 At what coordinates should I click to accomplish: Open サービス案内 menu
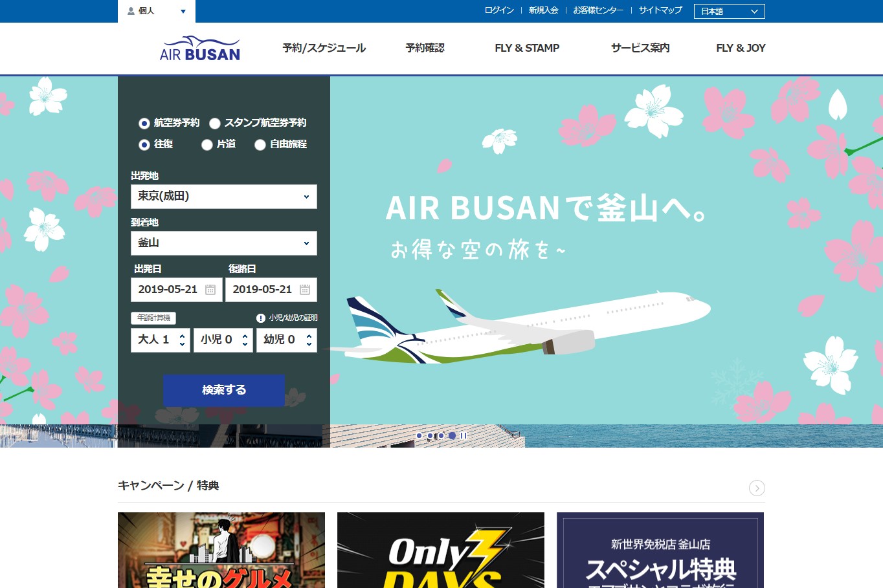pos(640,48)
